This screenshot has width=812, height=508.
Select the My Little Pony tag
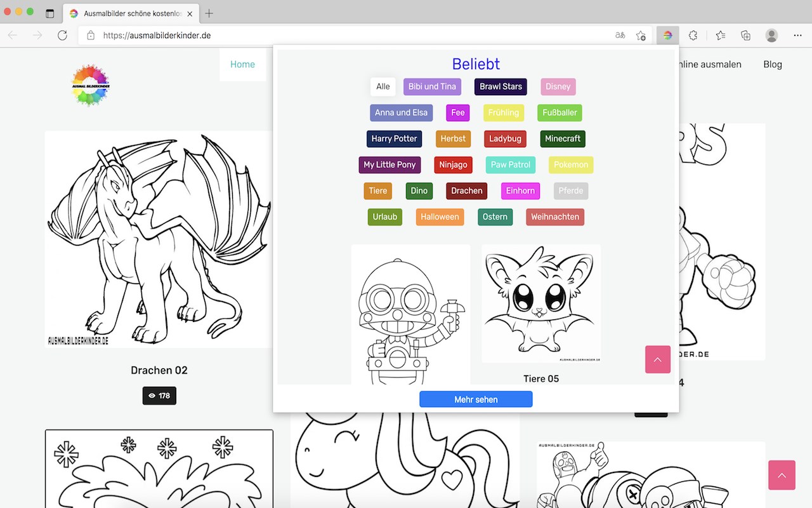pos(390,164)
